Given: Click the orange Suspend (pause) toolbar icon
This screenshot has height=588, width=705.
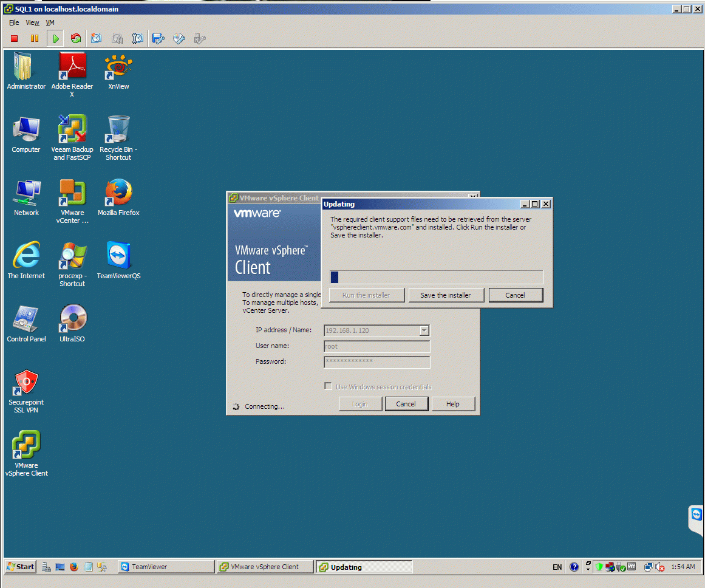Looking at the screenshot, I should tap(35, 39).
